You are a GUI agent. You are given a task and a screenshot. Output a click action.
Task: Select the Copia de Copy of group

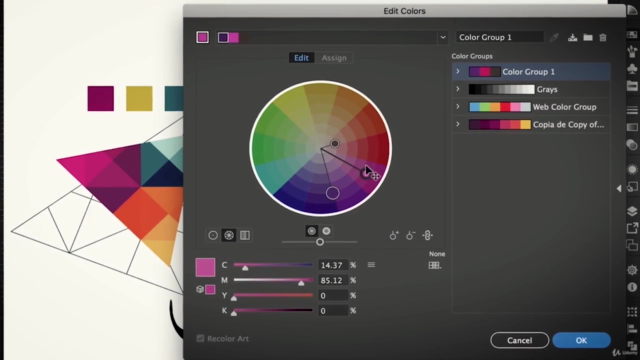pos(531,124)
